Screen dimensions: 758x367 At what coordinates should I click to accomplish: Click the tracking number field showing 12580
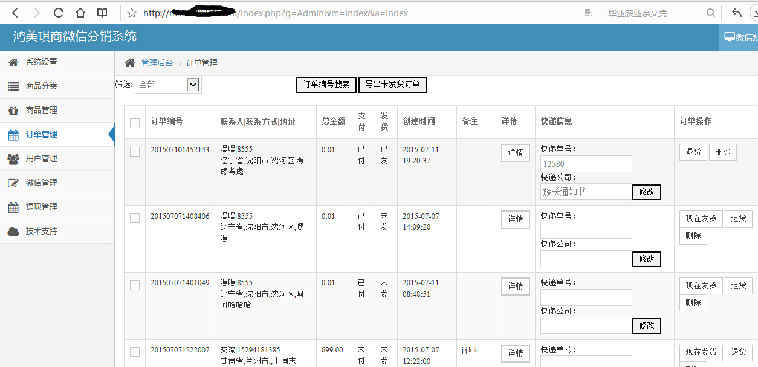click(586, 164)
